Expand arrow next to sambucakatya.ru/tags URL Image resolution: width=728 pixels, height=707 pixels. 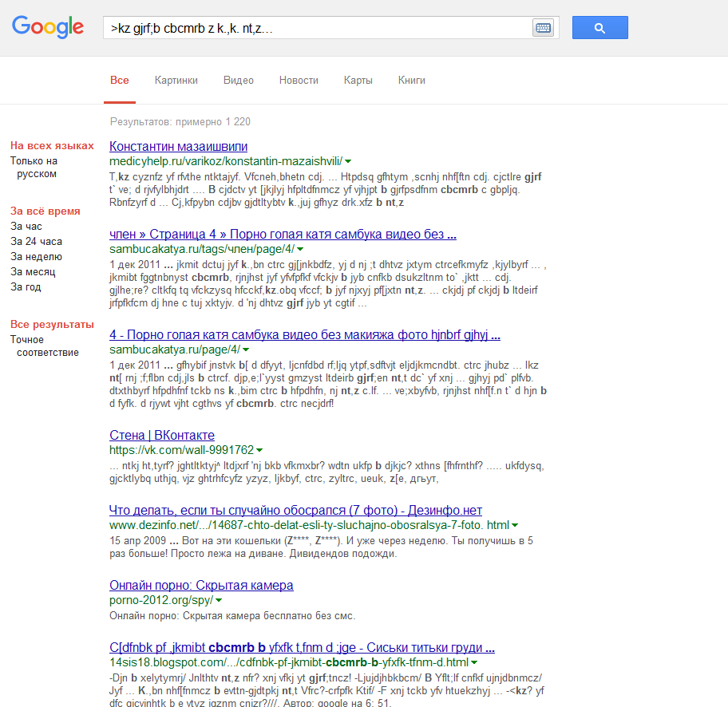pos(300,249)
